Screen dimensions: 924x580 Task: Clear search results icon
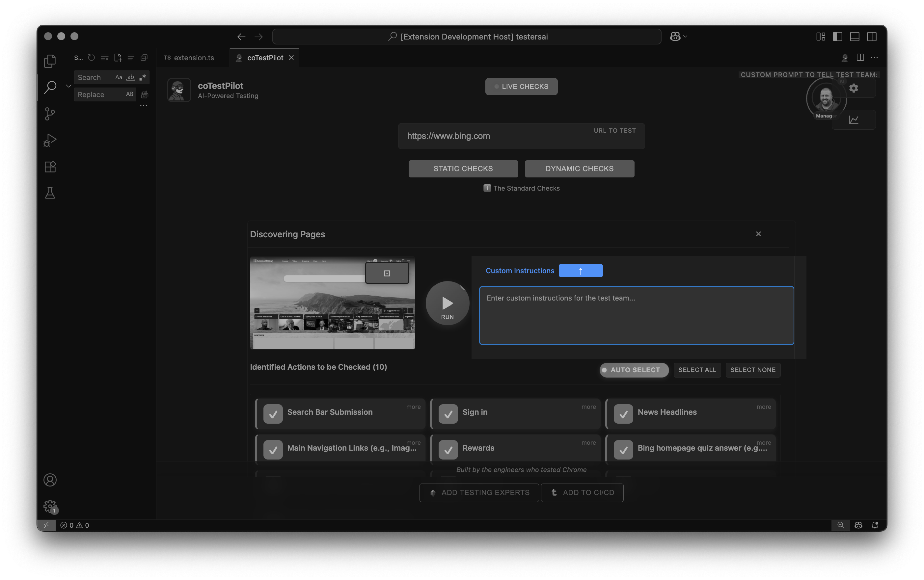pyautogui.click(x=104, y=58)
